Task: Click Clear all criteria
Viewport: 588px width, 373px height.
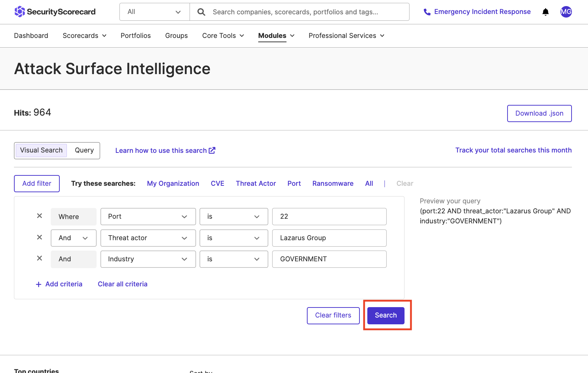Action: click(123, 284)
